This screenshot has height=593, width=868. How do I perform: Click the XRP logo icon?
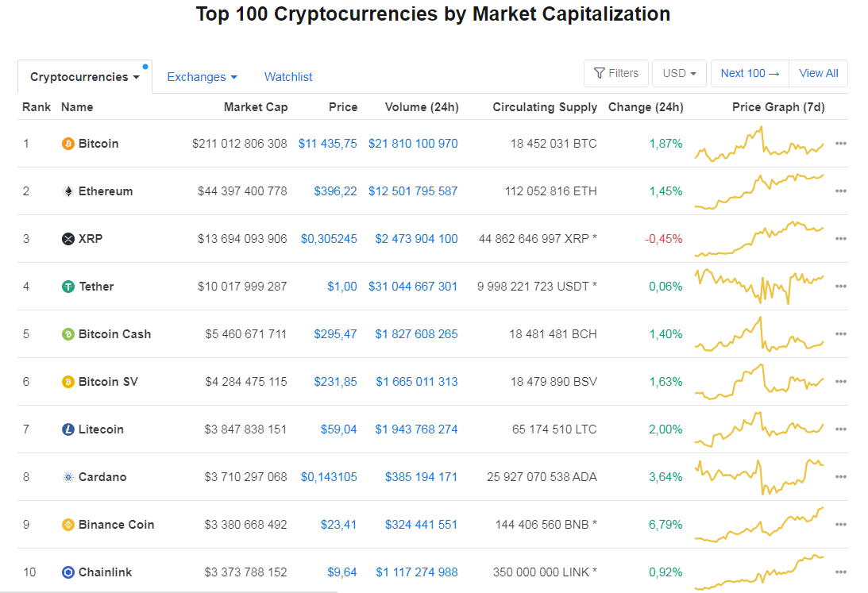click(68, 239)
